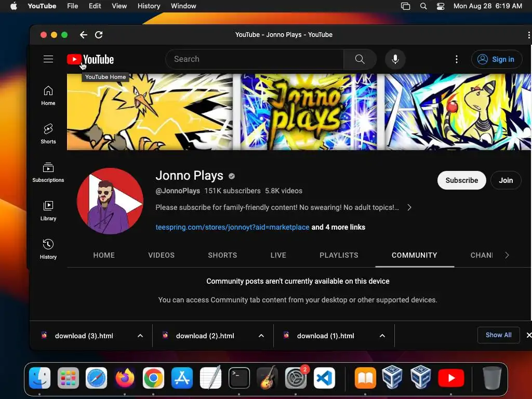
Task: Open the Trash in the Dock
Action: pyautogui.click(x=492, y=378)
